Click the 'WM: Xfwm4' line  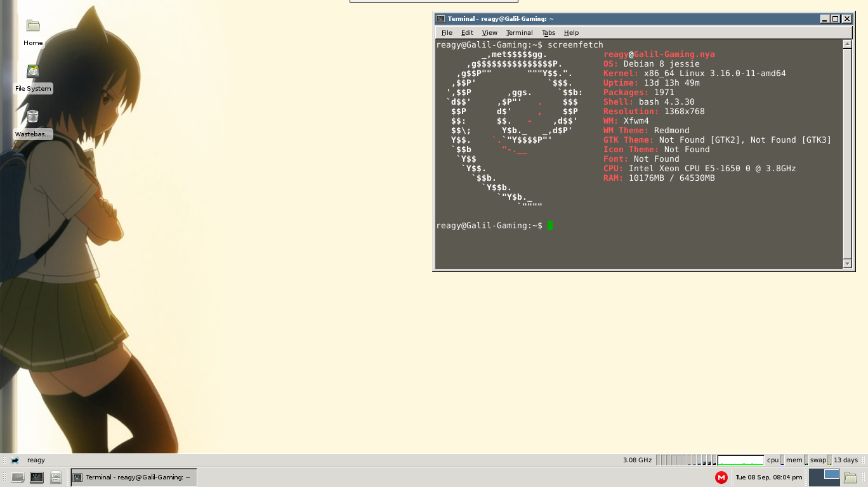coord(626,121)
